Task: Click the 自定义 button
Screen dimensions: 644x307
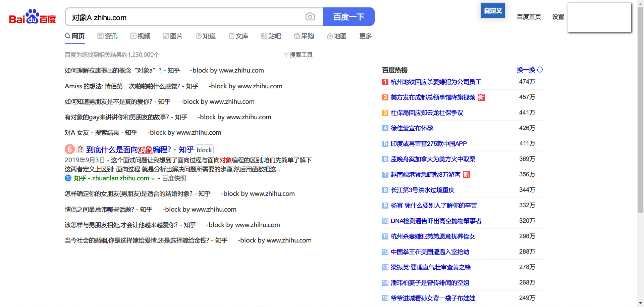Action: click(x=493, y=11)
